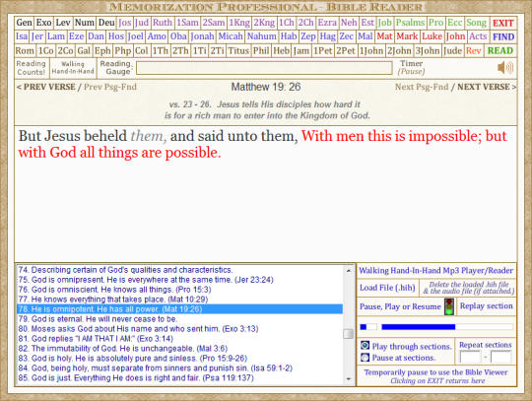Select item 85 God is just
Screen dimensions: 532x401
pyautogui.click(x=180, y=378)
